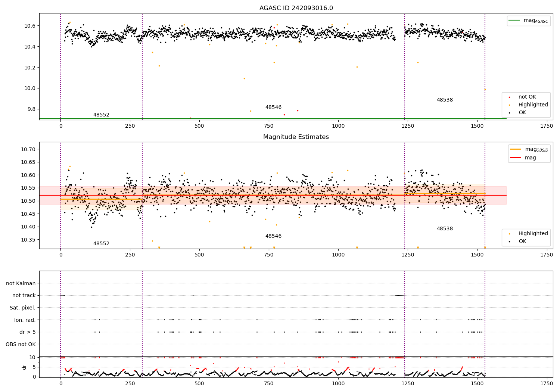Click y-axis tick 10.40 on Magnitude Estimates plot
Screen dimensions: 560x392
point(28,227)
